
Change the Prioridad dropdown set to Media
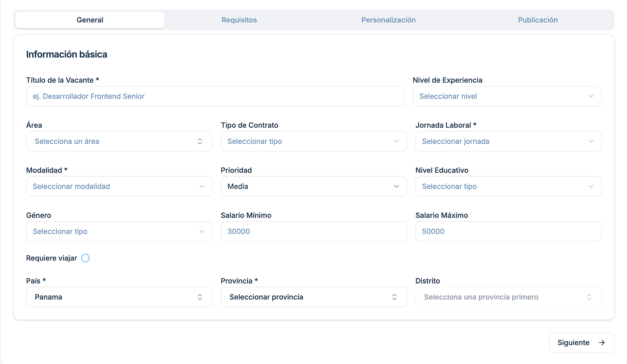coord(313,186)
